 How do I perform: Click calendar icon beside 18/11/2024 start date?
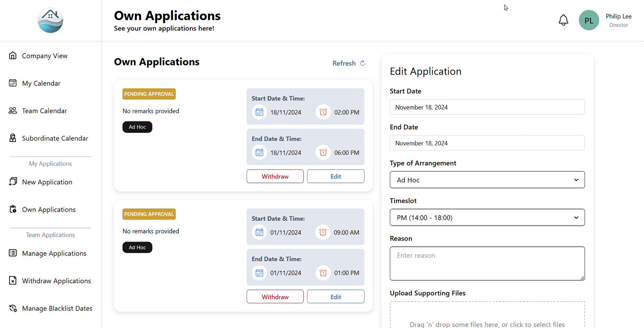point(259,112)
